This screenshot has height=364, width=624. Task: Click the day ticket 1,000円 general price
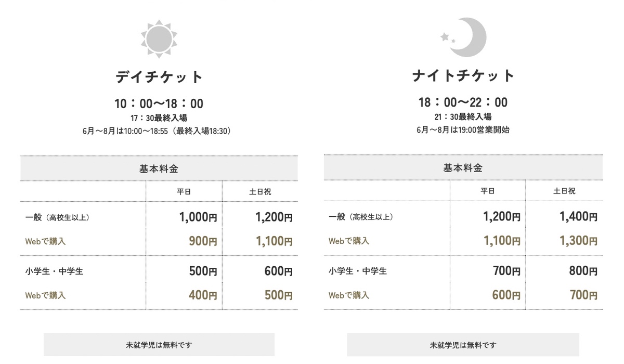(x=198, y=217)
